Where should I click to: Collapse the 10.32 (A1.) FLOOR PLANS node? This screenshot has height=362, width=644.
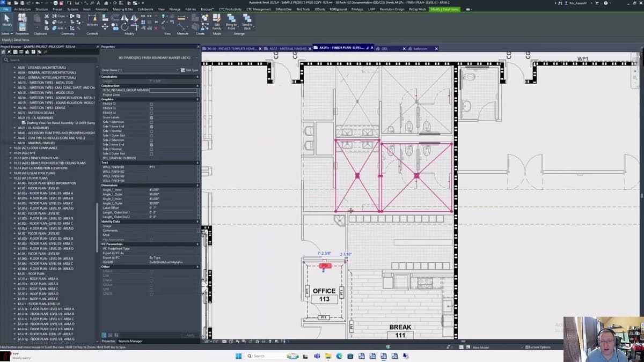(x=10, y=178)
